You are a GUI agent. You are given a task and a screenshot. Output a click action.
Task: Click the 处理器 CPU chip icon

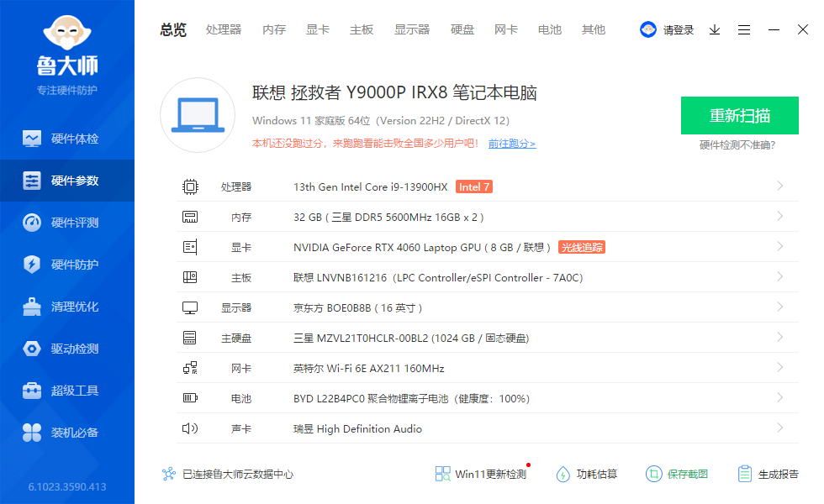pyautogui.click(x=190, y=186)
